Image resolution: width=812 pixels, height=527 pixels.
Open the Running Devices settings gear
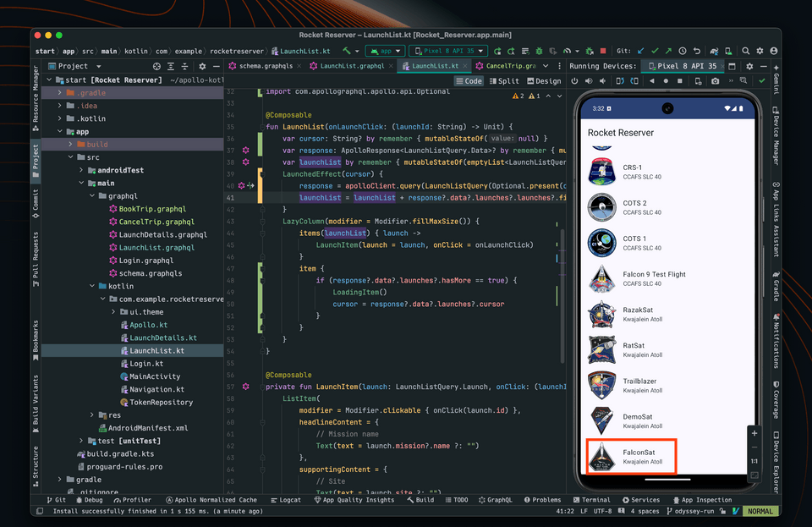(x=749, y=66)
